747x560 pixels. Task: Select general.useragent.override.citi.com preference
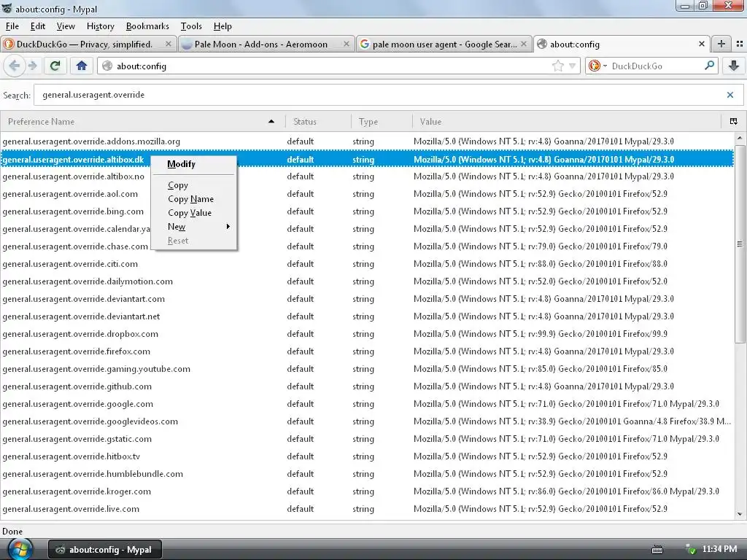pyautogui.click(x=367, y=264)
